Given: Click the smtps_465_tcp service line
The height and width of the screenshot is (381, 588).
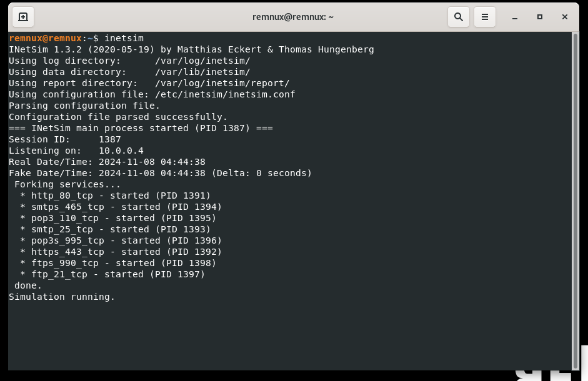Looking at the screenshot, I should click(x=121, y=207).
